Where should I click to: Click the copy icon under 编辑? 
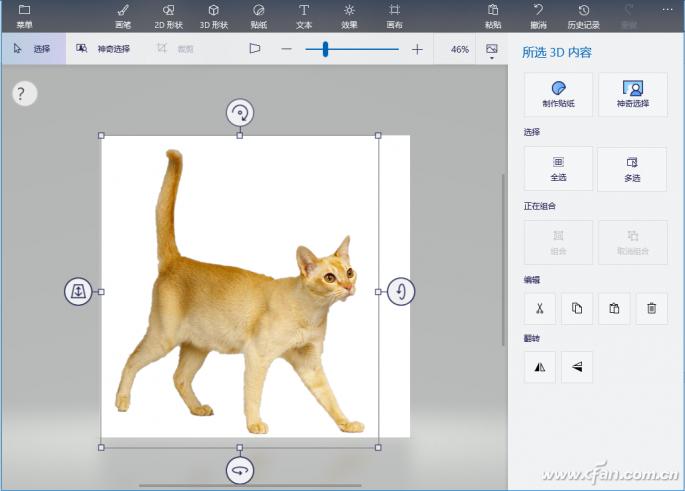pyautogui.click(x=577, y=308)
